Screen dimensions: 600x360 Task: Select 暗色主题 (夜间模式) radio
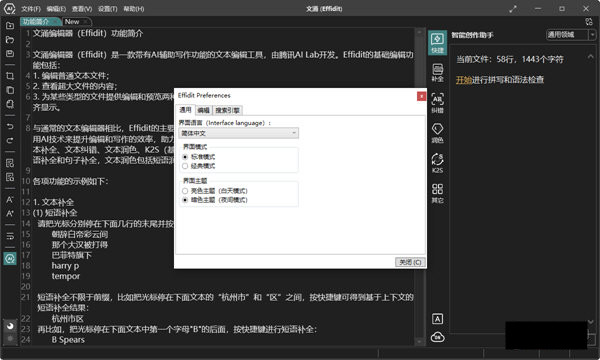(x=185, y=200)
